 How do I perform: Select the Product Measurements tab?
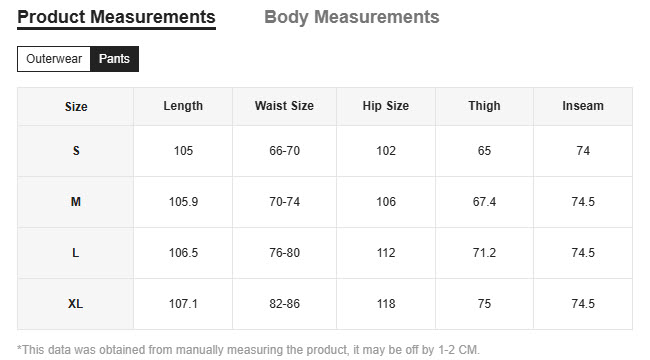116,17
